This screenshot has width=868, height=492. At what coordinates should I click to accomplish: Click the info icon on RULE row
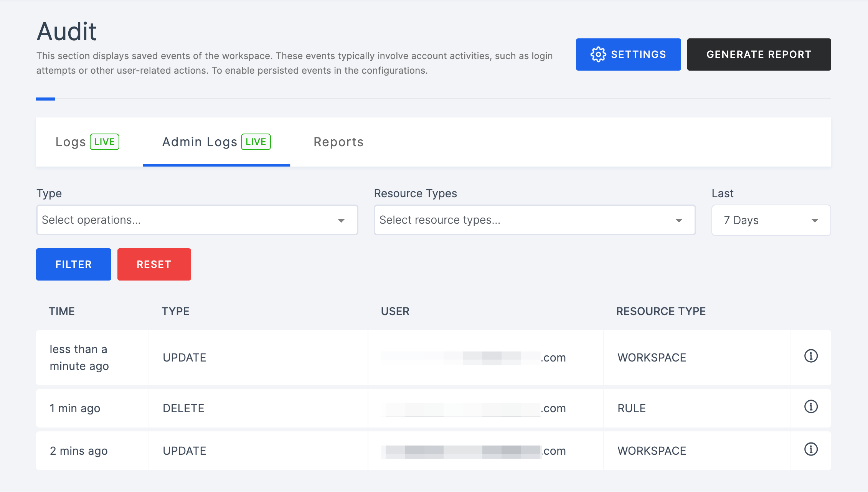pyautogui.click(x=811, y=408)
